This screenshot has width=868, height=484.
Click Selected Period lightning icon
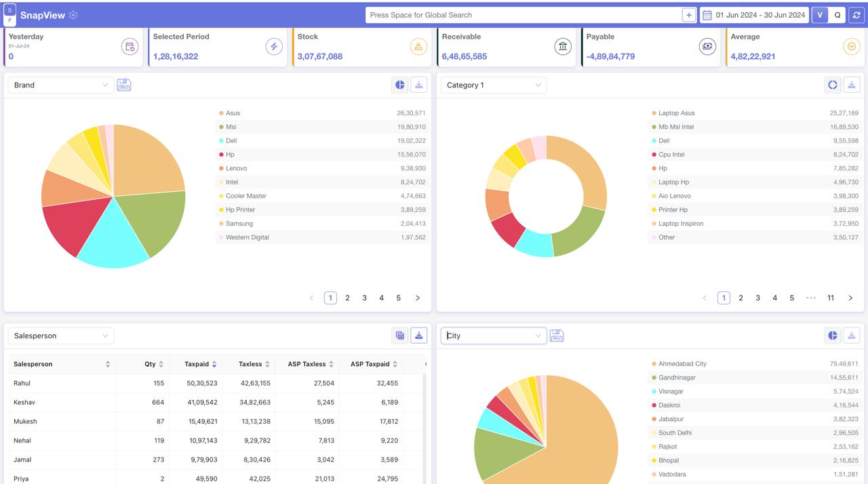(x=274, y=46)
